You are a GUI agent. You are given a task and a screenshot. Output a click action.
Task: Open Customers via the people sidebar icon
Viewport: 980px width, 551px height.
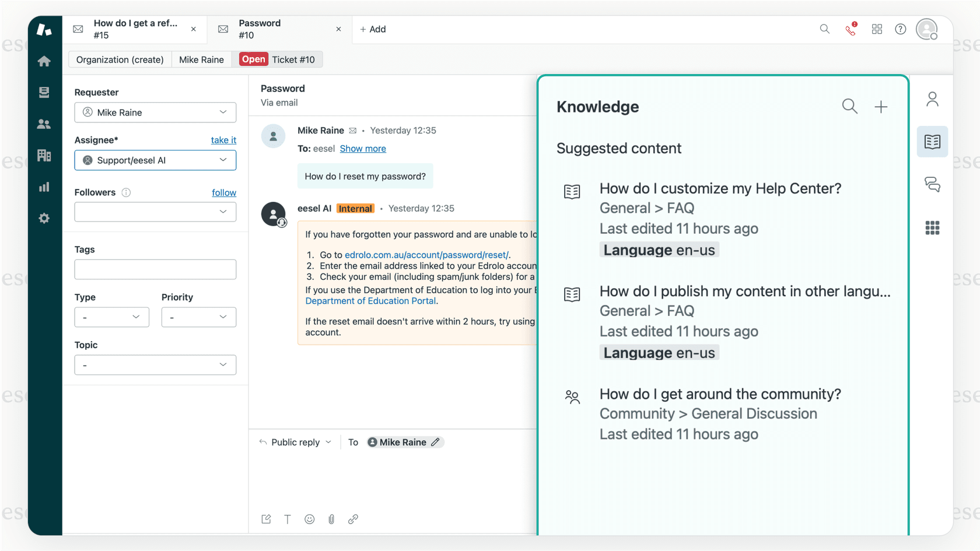point(44,124)
